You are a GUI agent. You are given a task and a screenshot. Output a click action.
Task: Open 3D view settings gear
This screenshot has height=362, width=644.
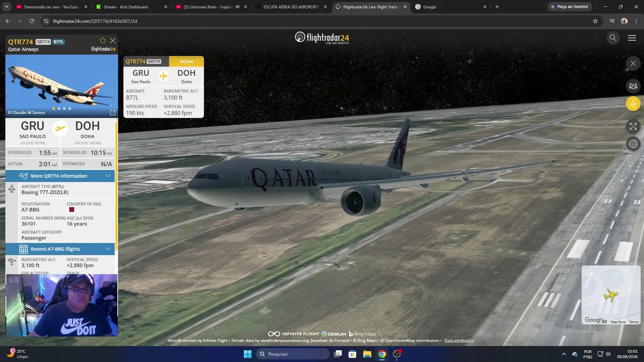pos(633,144)
